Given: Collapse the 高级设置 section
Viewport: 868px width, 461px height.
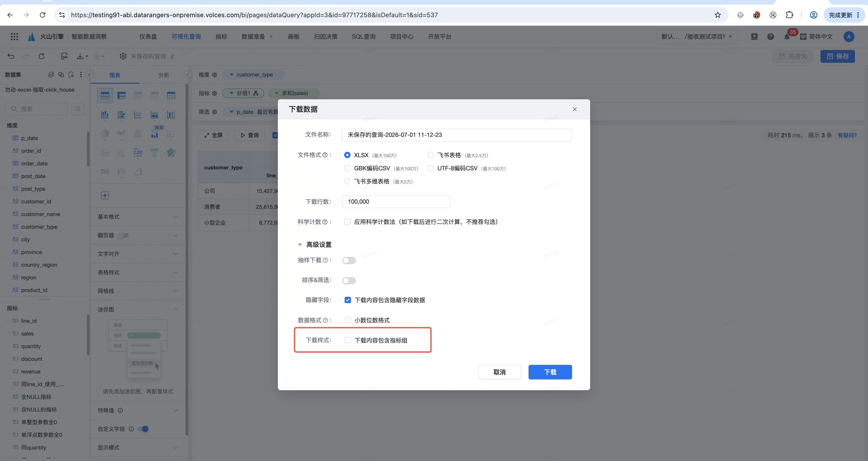Looking at the screenshot, I should tap(300, 245).
